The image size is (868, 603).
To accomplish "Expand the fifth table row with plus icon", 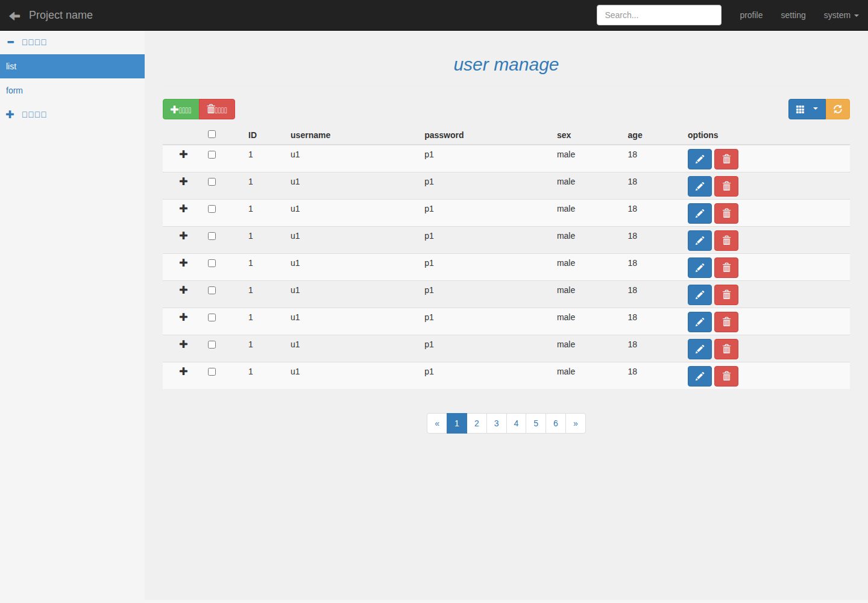I will [184, 263].
